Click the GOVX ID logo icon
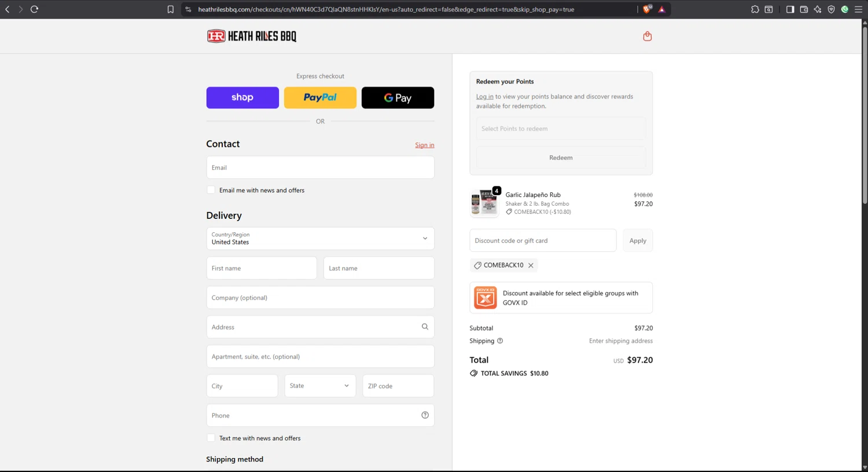Screen dimensions: 868x472 [486, 298]
